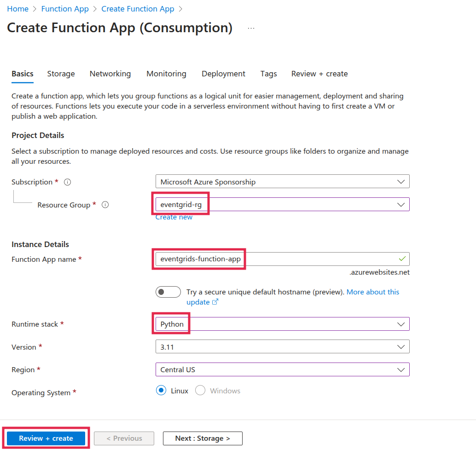Screen dimensions: 476x455
Task: Go to Function App breadcrumb link
Action: (x=65, y=9)
